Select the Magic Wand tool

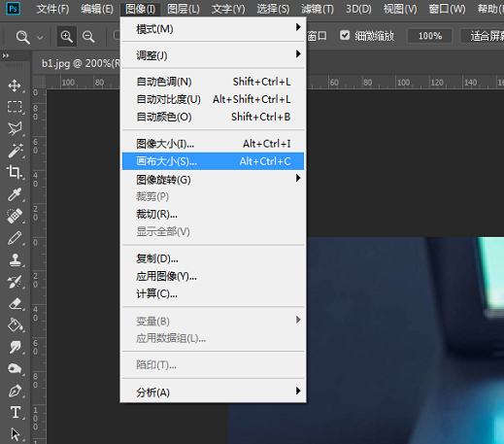pos(15,151)
